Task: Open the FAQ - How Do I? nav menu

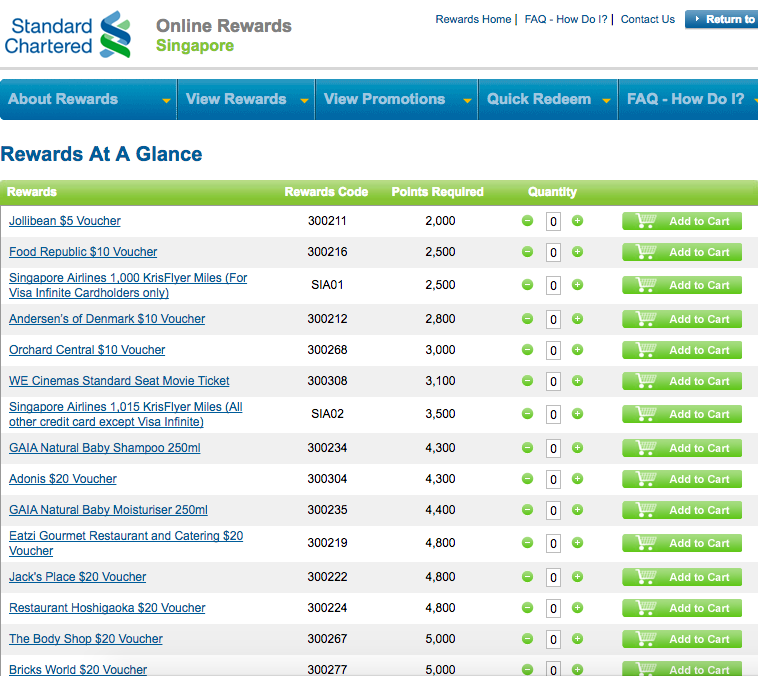Action: (x=688, y=99)
